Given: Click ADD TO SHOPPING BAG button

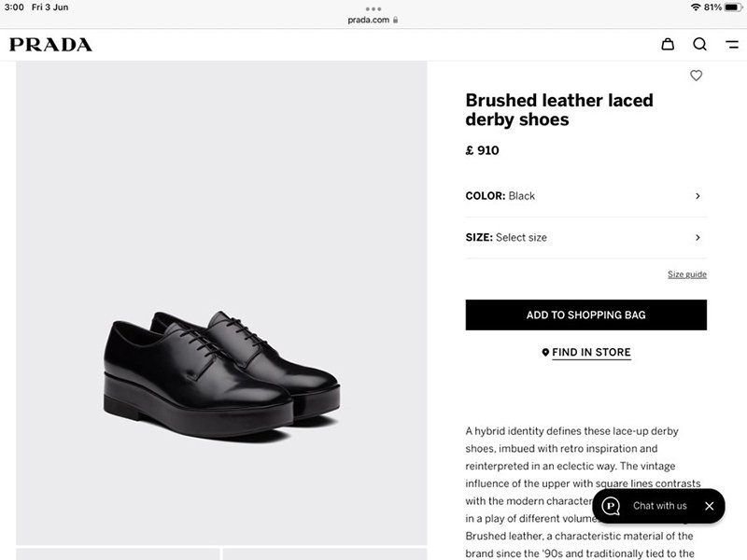Looking at the screenshot, I should point(585,315).
